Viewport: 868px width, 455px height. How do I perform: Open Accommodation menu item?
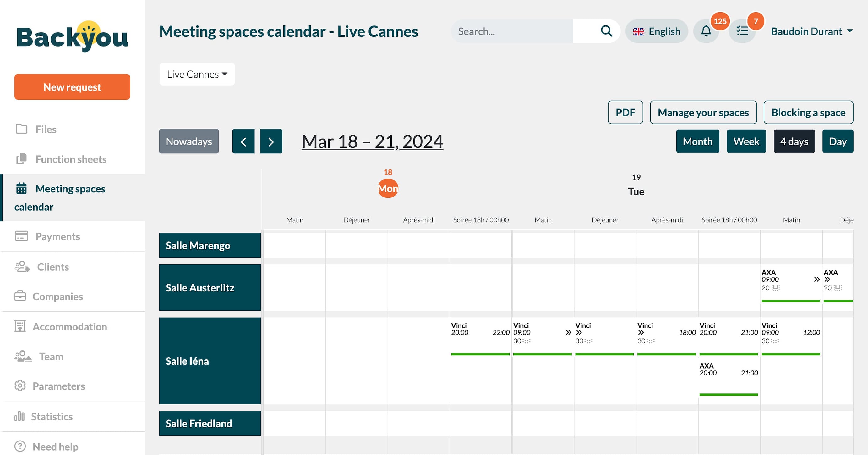click(x=69, y=326)
